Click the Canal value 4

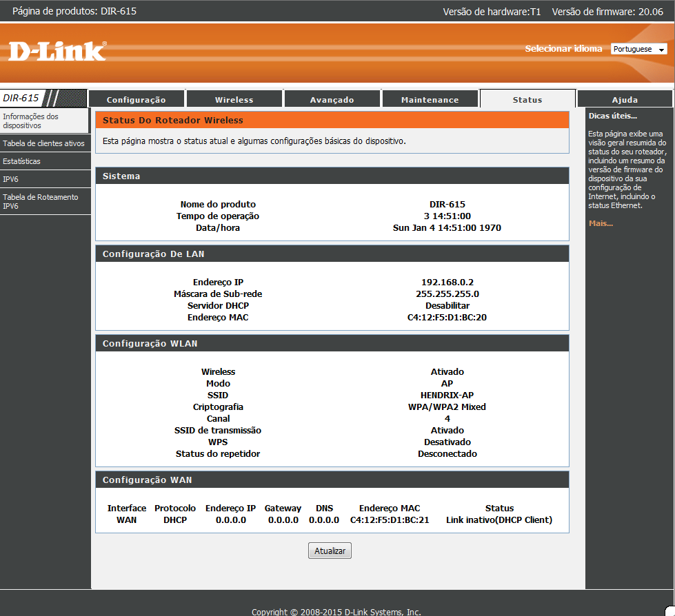coord(447,418)
